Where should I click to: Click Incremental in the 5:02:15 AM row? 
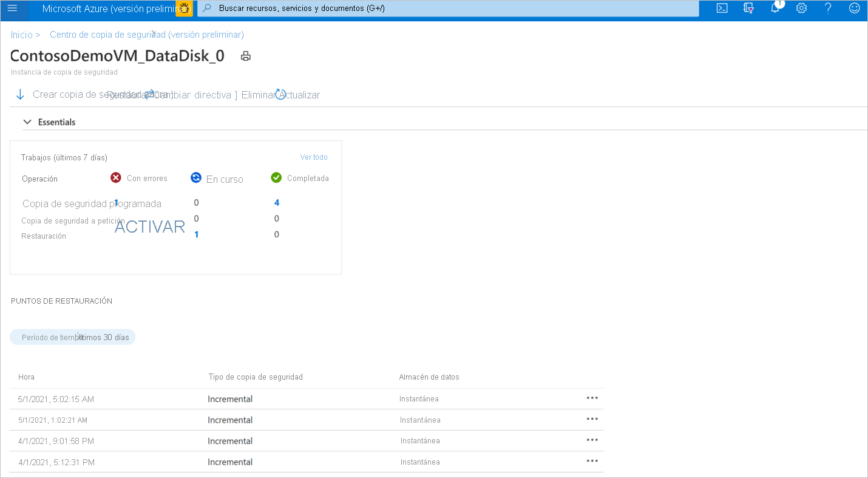click(230, 399)
